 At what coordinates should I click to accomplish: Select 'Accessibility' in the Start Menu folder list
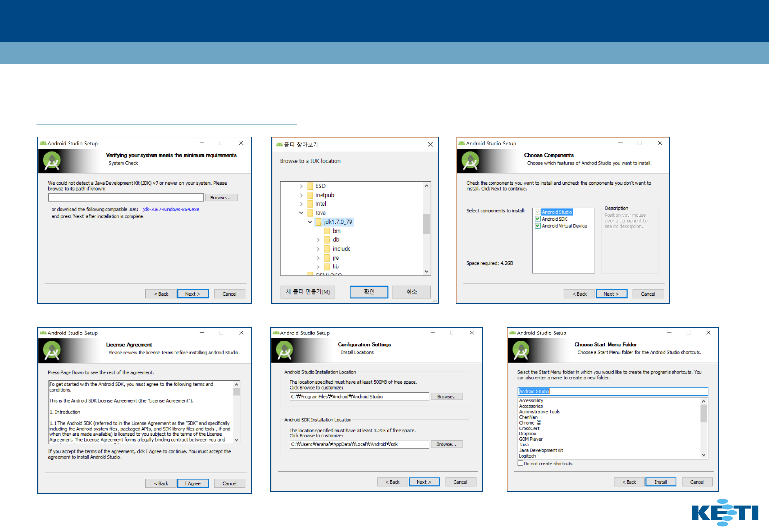pyautogui.click(x=531, y=401)
